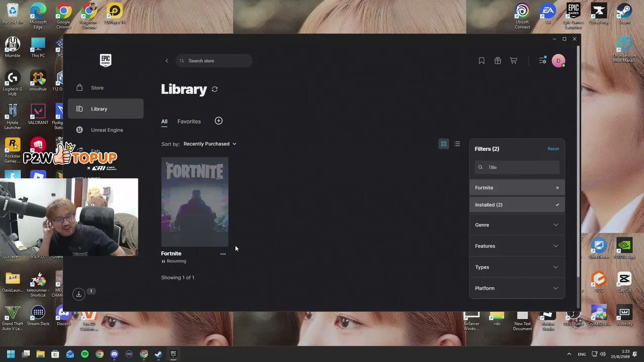Image resolution: width=644 pixels, height=362 pixels.
Task: Select the All tab
Action: pyautogui.click(x=164, y=121)
